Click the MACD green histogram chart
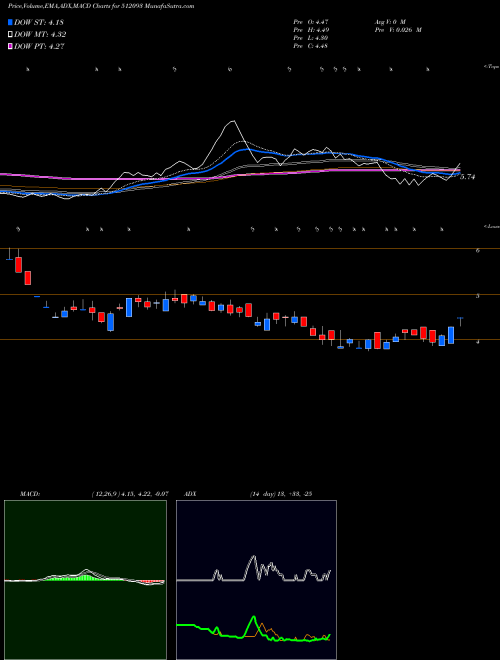The height and width of the screenshot is (660, 500). point(85,580)
